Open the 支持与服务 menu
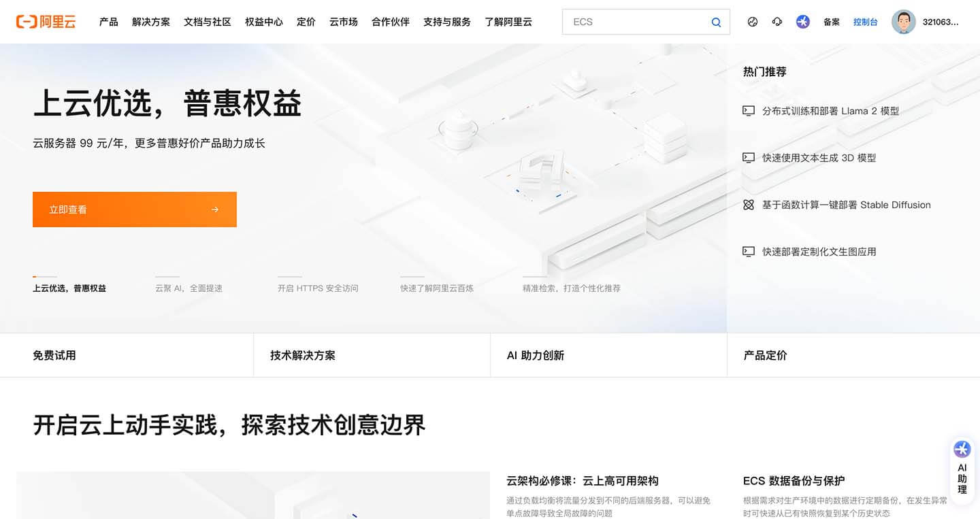980x519 pixels. pos(447,22)
